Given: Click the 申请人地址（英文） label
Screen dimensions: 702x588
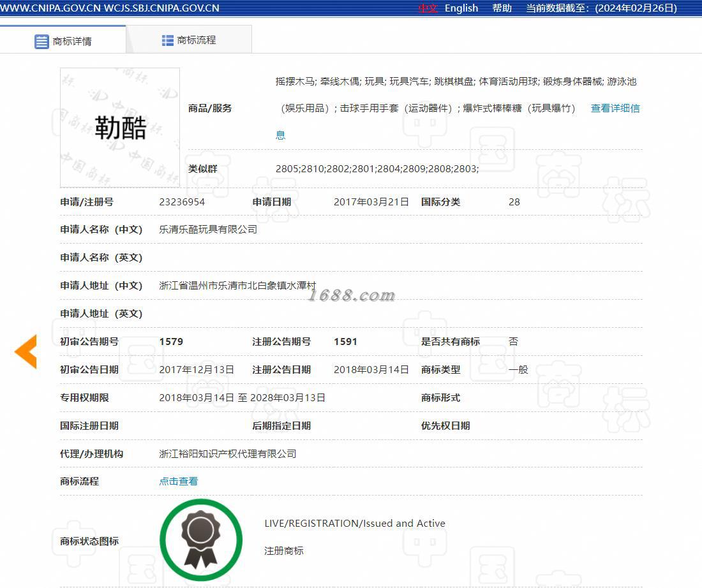Looking at the screenshot, I should click(x=101, y=314).
